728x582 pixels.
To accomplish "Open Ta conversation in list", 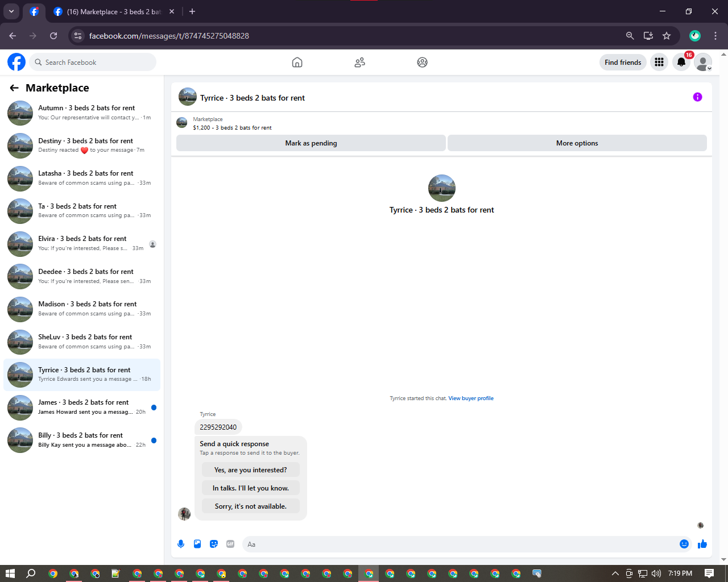I will pos(82,211).
